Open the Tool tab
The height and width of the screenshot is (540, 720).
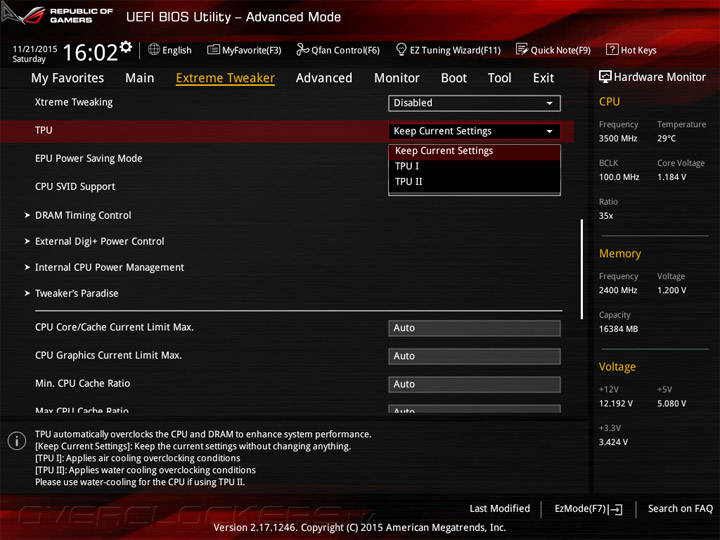500,78
